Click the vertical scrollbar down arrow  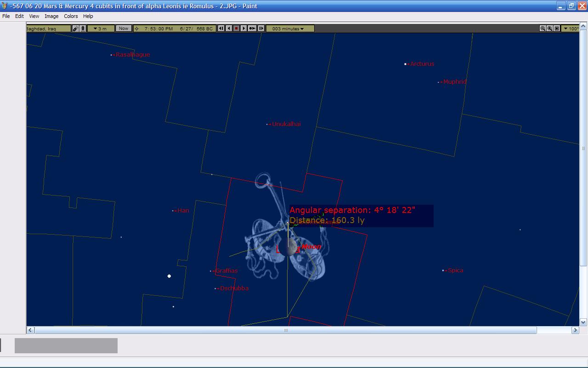pos(583,322)
